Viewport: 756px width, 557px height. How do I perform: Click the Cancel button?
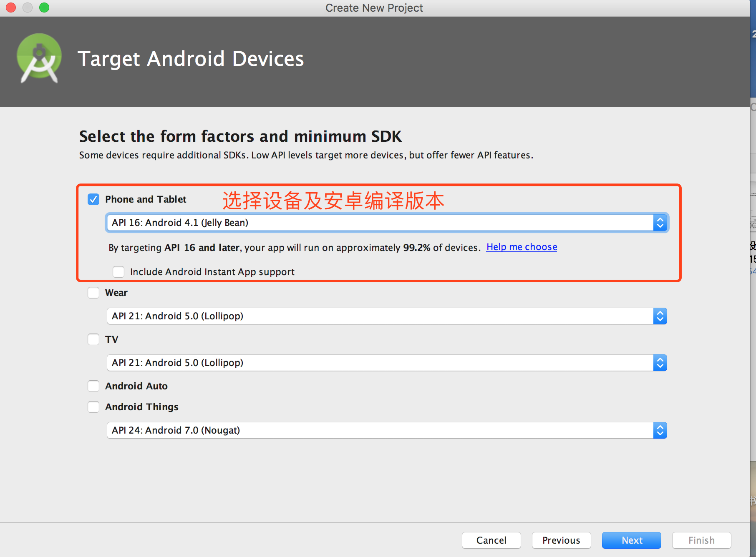click(491, 540)
